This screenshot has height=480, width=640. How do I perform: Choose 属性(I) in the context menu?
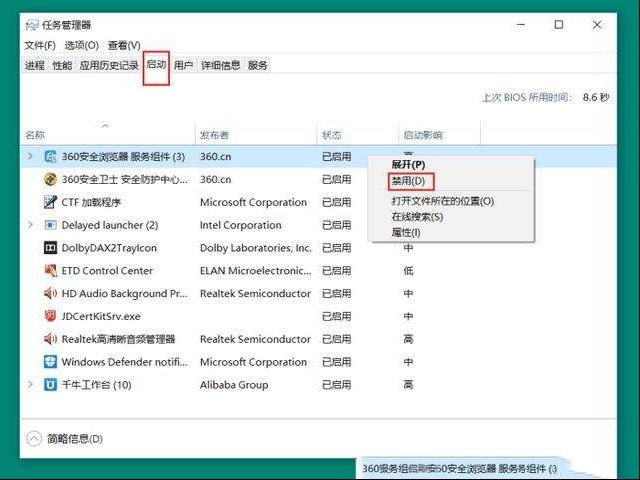pyautogui.click(x=406, y=233)
